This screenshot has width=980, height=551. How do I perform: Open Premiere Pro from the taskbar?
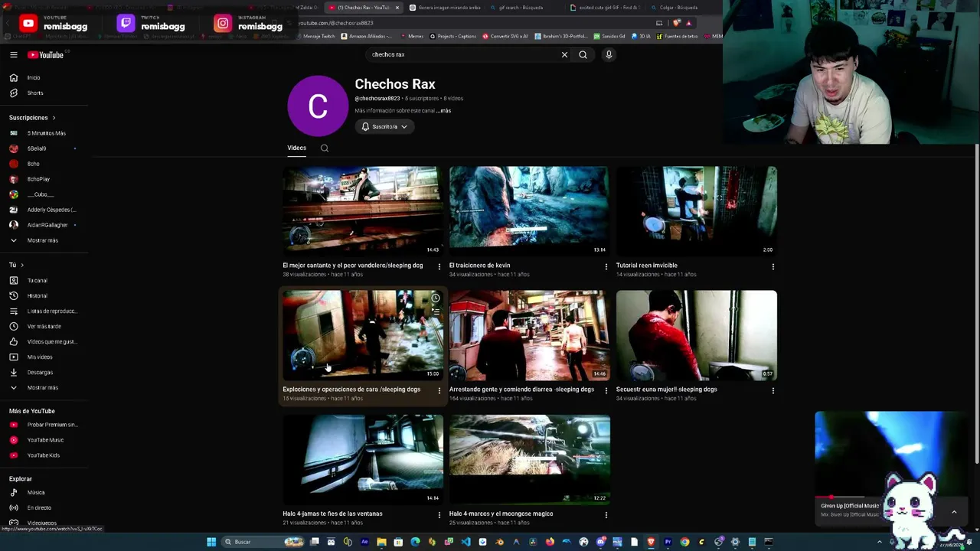coord(668,542)
